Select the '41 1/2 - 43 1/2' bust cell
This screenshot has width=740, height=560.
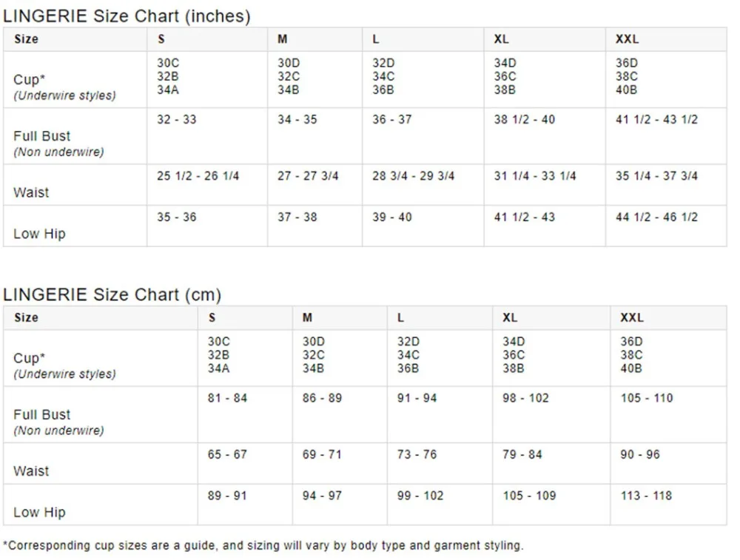tap(656, 120)
